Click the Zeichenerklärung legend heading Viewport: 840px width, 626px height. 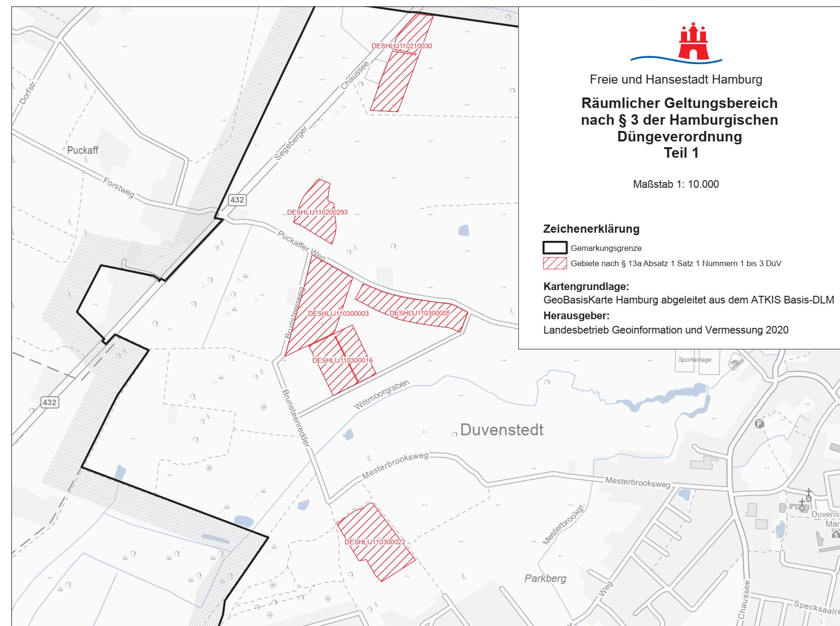tap(591, 229)
